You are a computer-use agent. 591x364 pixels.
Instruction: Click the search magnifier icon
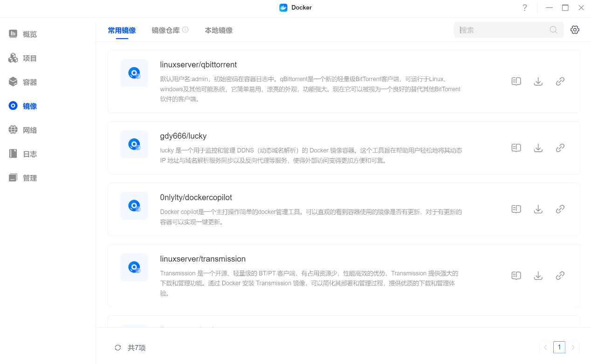[x=553, y=30]
